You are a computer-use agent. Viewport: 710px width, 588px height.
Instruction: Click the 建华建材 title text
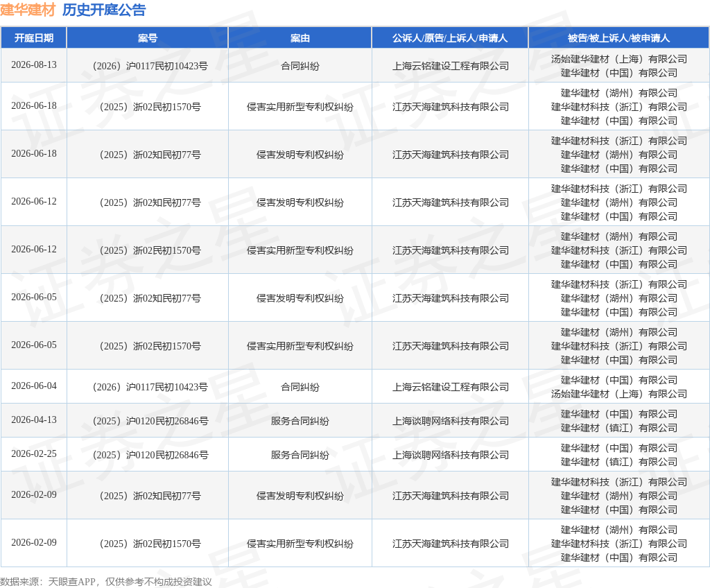[x=28, y=10]
